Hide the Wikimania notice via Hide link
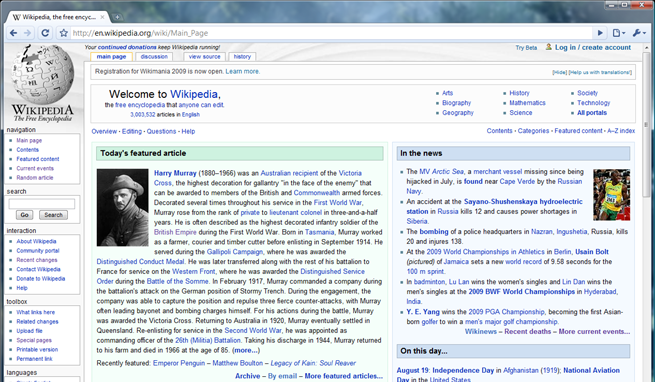 pyautogui.click(x=559, y=72)
